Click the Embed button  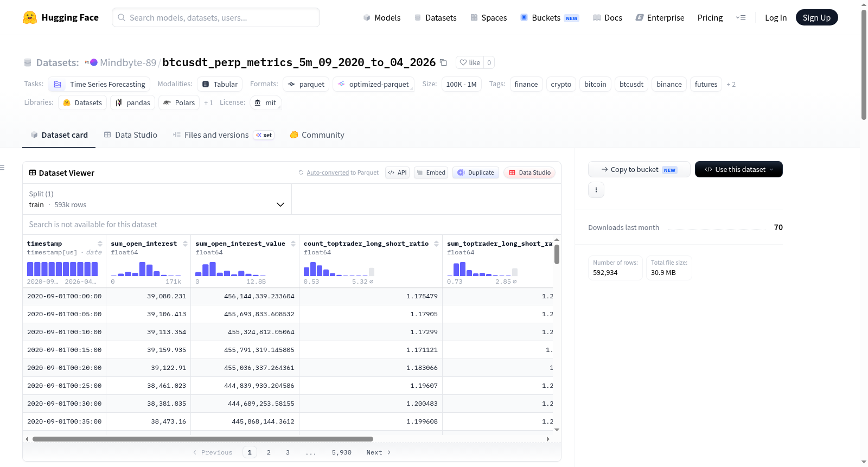coord(431,172)
